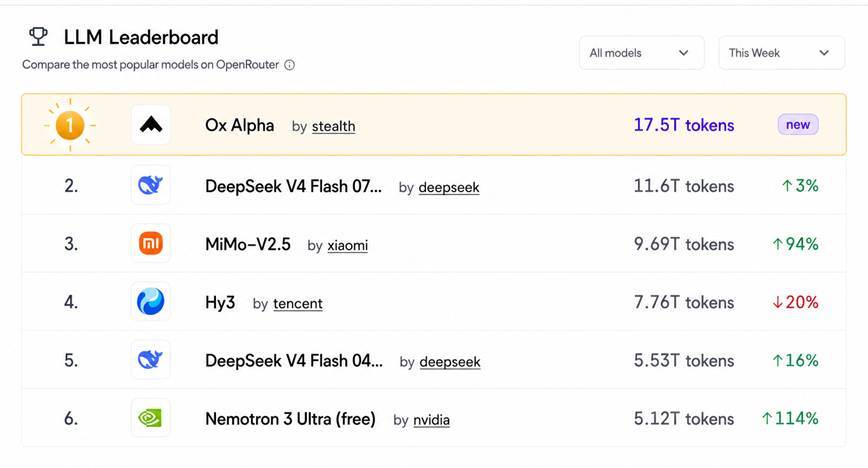Click the Xiaomi MiMo-V2.5 logo
The image size is (868, 468).
pos(151,243)
